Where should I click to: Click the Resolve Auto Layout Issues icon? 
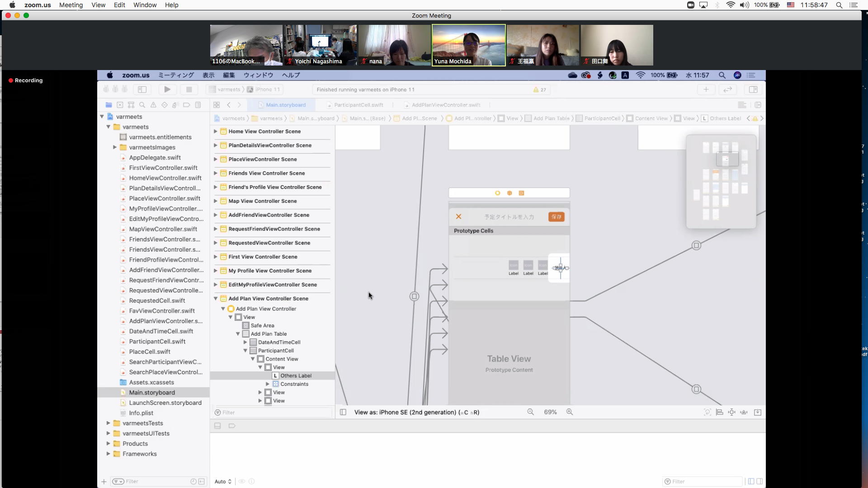point(744,412)
